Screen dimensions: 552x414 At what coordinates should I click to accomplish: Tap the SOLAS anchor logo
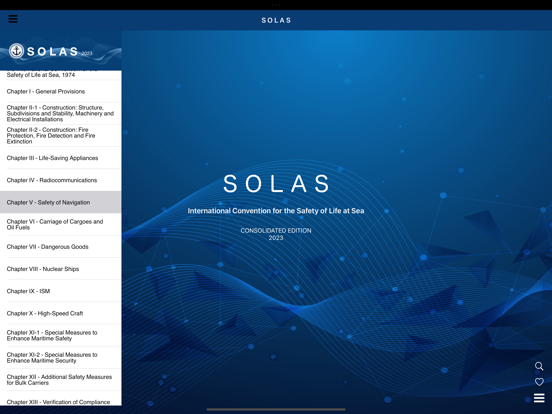[x=16, y=51]
